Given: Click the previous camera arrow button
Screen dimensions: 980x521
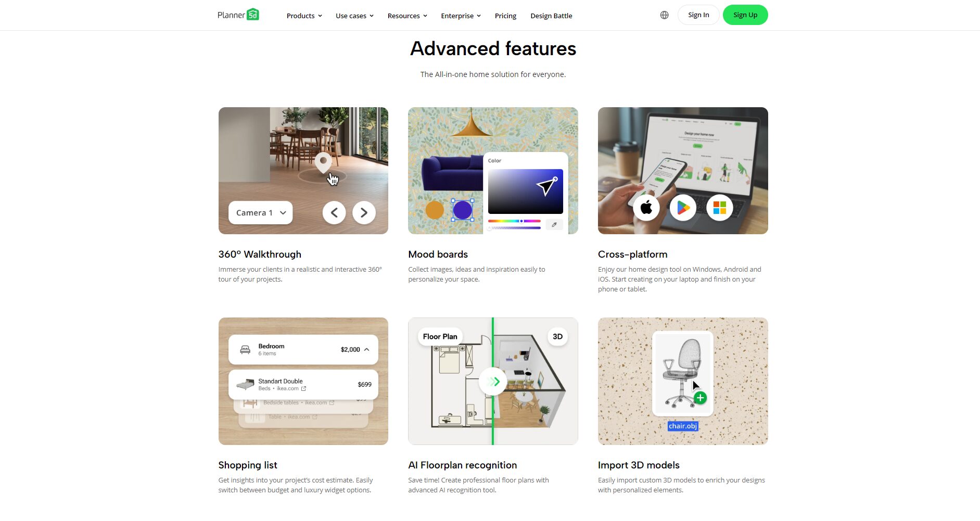Looking at the screenshot, I should pos(334,212).
